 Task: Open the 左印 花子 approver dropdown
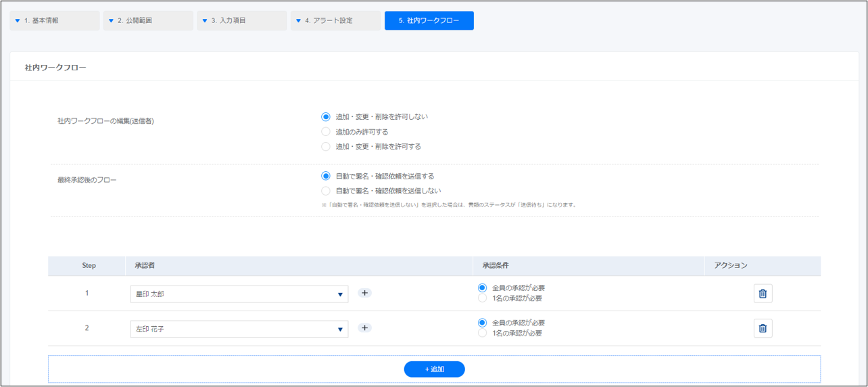(239, 329)
